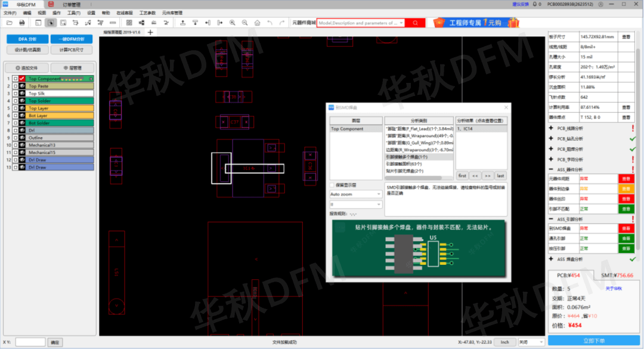Image resolution: width=644 pixels, height=349 pixels.
Task: Click the print icon in toolbar
Action: coord(22,23)
